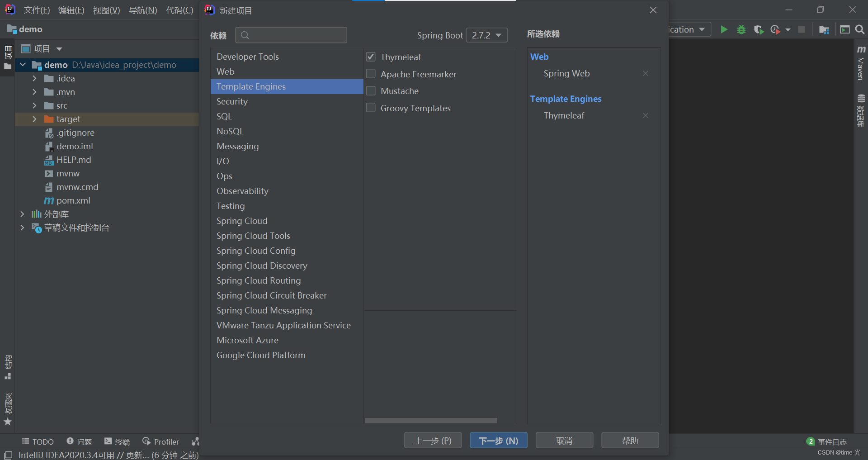Click the Debug bug icon in the toolbar

(x=741, y=29)
